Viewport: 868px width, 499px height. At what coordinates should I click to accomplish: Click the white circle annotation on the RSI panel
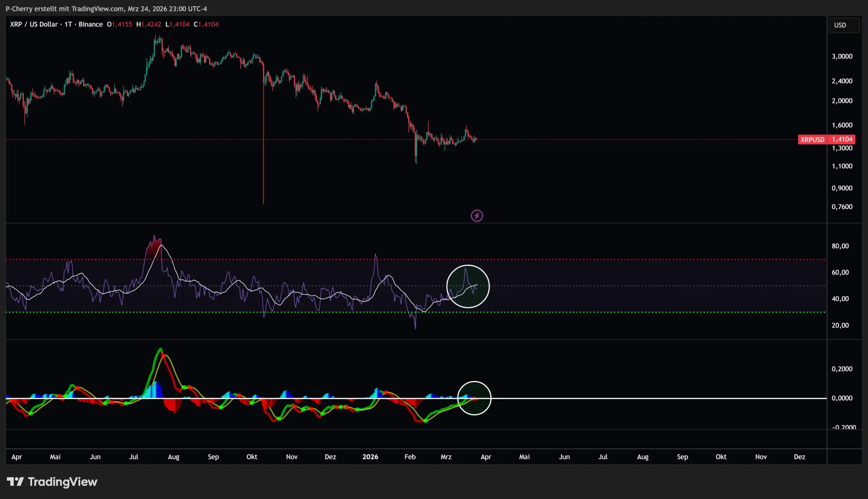coord(468,286)
